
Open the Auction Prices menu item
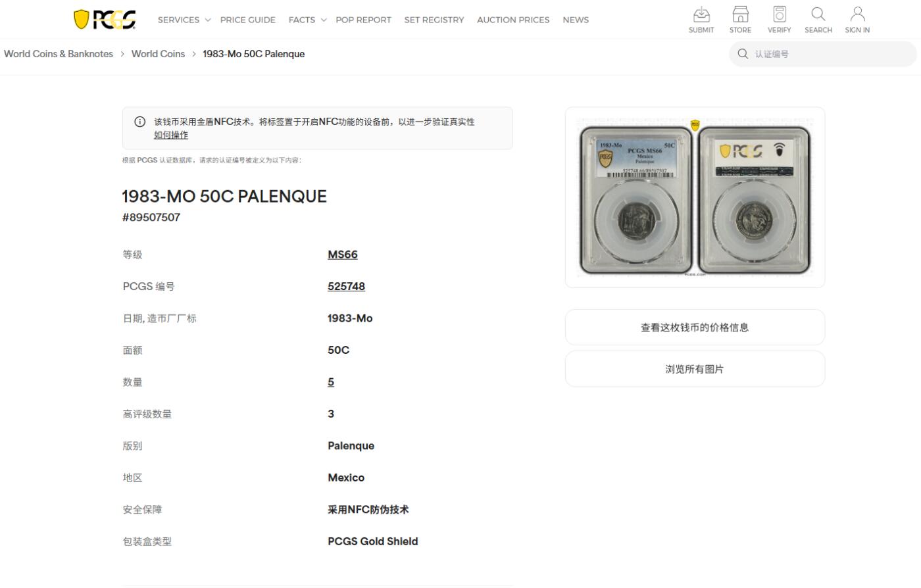[x=513, y=20]
